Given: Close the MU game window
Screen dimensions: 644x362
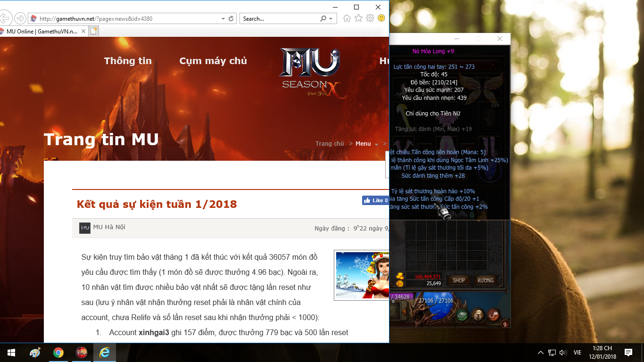Looking at the screenshot, I should tap(500, 39).
